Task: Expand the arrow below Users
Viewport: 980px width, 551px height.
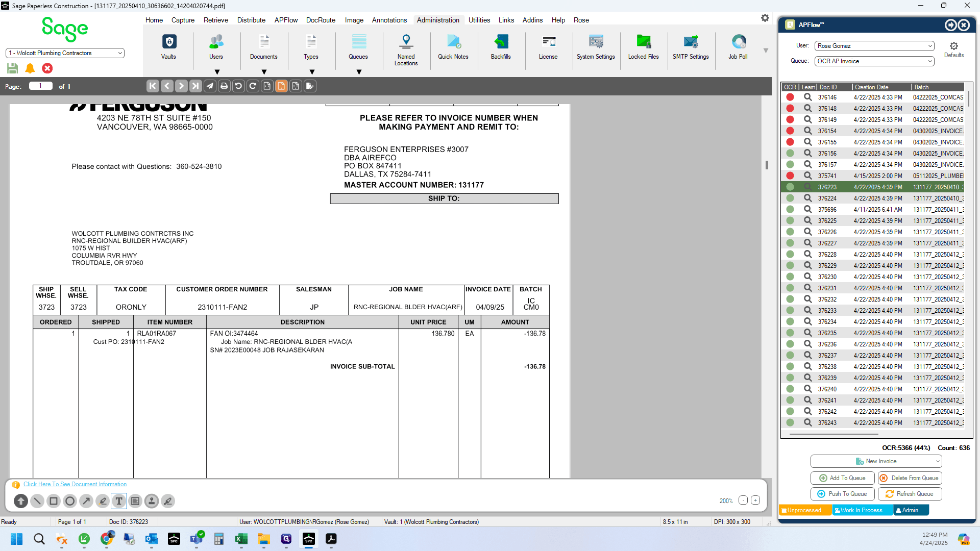Action: coord(217,72)
